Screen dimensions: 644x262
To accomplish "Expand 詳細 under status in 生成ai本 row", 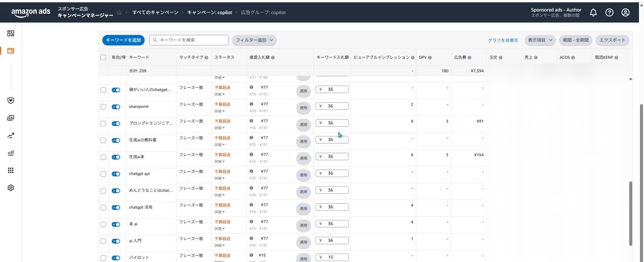I will pyautogui.click(x=219, y=162).
